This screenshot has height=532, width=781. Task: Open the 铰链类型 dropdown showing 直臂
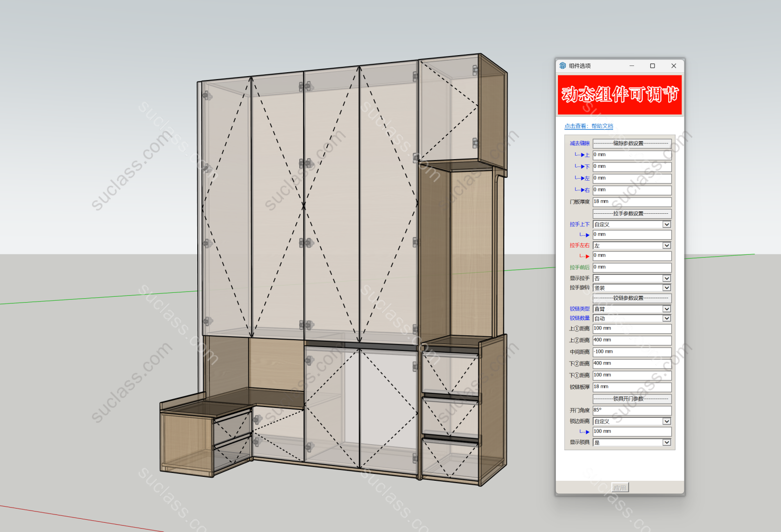coord(666,309)
